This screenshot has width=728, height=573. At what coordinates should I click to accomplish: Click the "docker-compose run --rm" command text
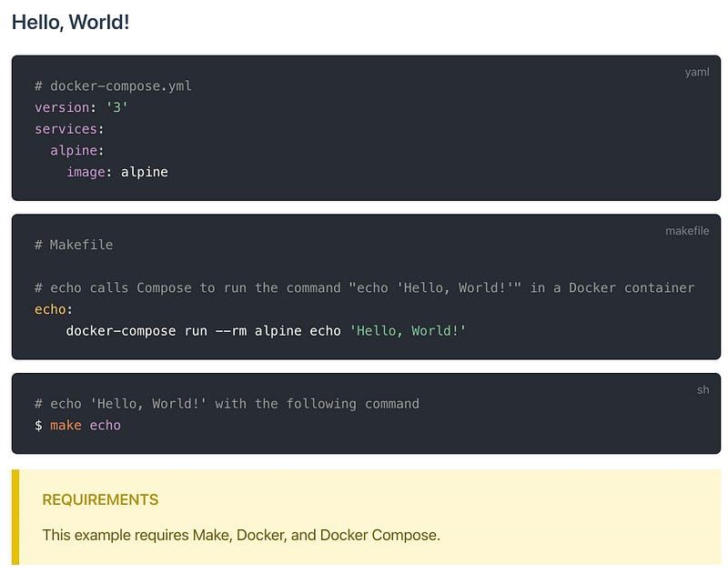tap(157, 331)
